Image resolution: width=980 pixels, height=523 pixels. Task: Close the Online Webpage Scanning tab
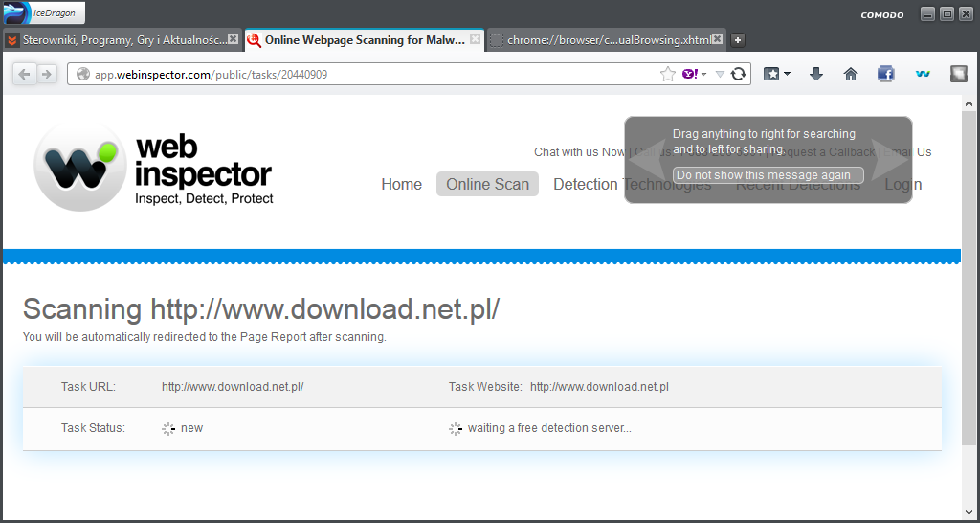tap(475, 38)
